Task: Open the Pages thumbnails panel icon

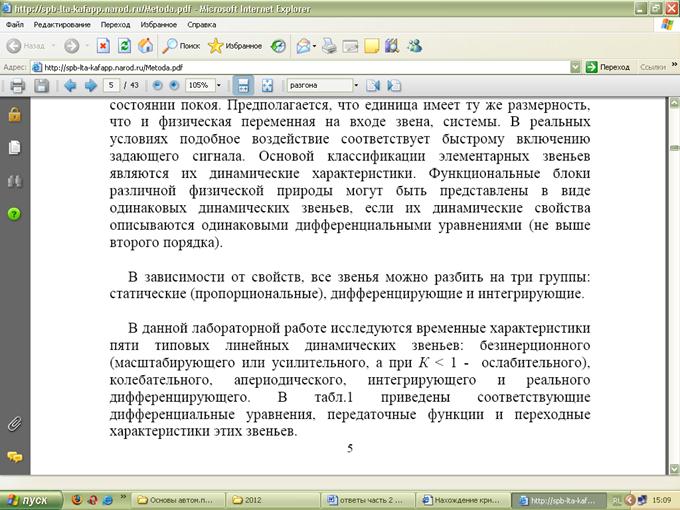Action: tap(14, 147)
